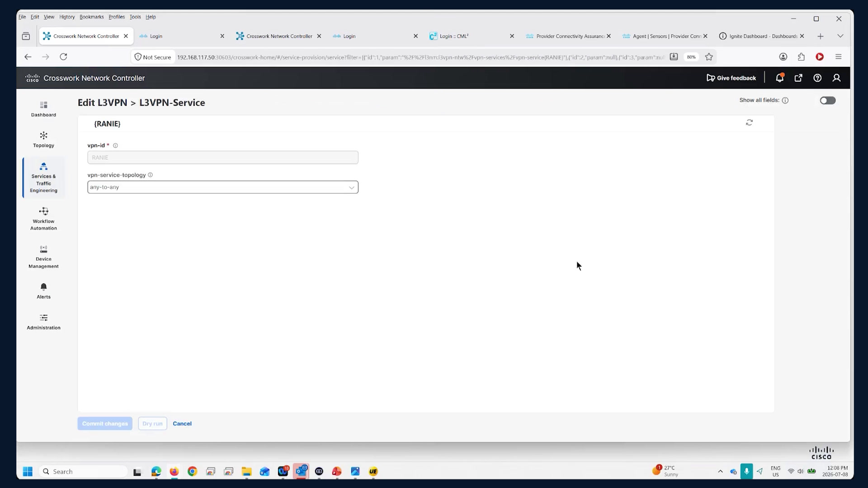Click the Dry run button
The image size is (868, 488).
click(152, 423)
